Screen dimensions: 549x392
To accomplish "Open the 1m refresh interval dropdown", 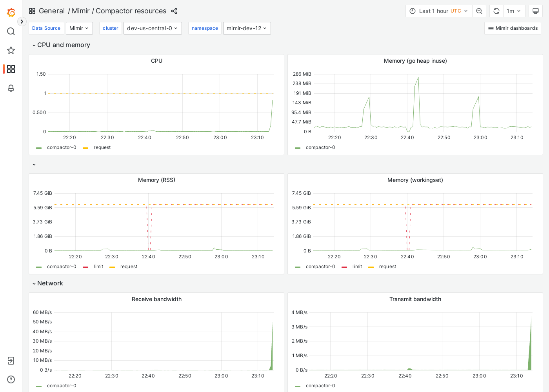I will coord(514,11).
